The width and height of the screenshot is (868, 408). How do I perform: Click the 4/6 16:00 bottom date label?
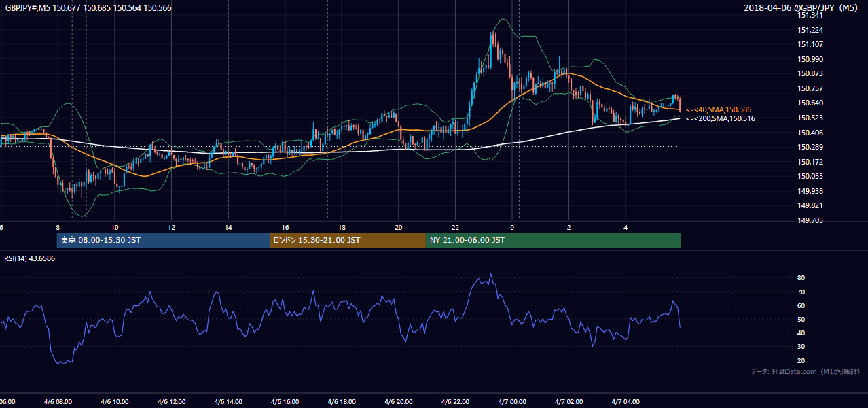(285, 402)
